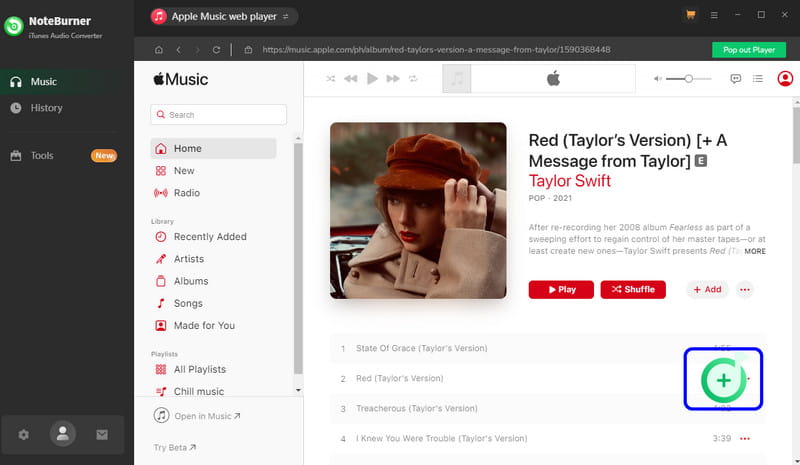The image size is (800, 465).
Task: Click the Try Beta link
Action: click(175, 448)
